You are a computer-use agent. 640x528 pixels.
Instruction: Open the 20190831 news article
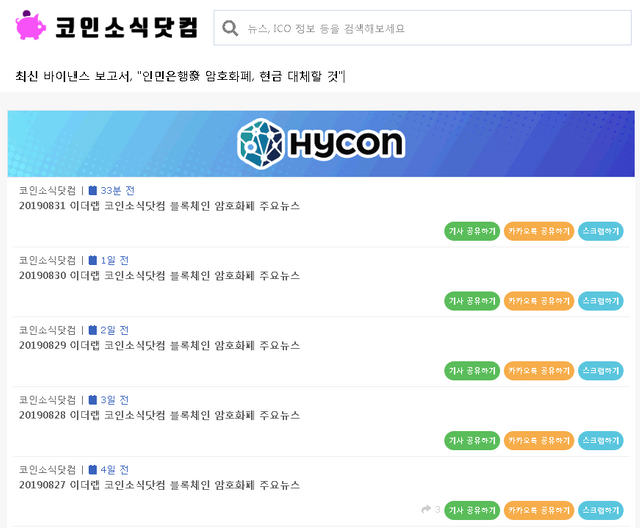[159, 206]
